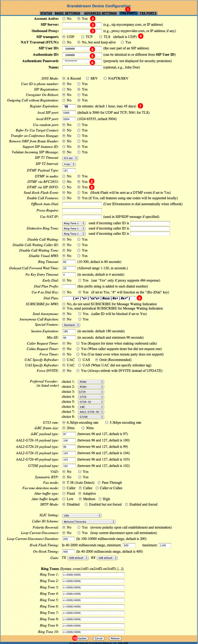198x644 pixels.
Task: Enable Polarity Reversal with Yes
Action: pos(79,527)
